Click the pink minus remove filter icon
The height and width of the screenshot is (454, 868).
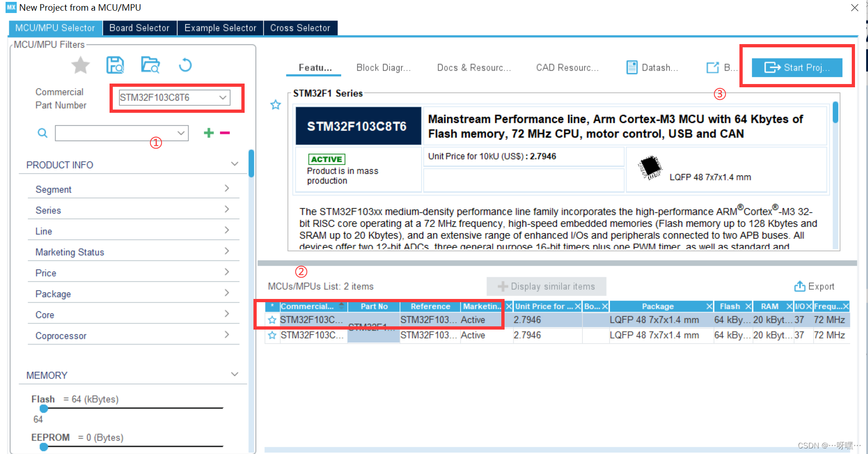pyautogui.click(x=225, y=133)
